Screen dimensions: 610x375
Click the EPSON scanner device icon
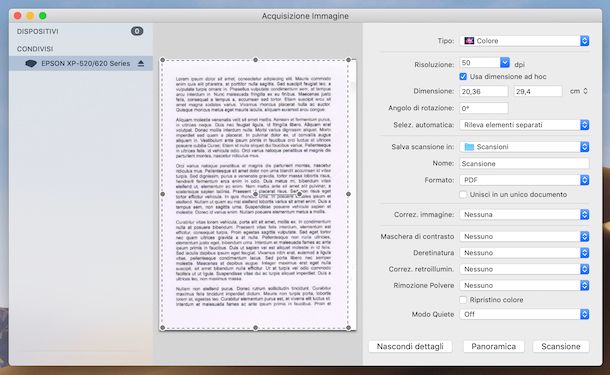tap(31, 63)
